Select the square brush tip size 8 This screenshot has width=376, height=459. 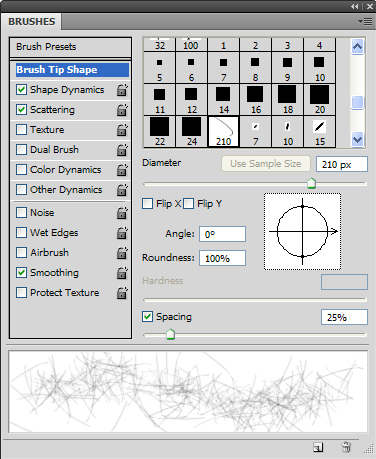[x=255, y=68]
